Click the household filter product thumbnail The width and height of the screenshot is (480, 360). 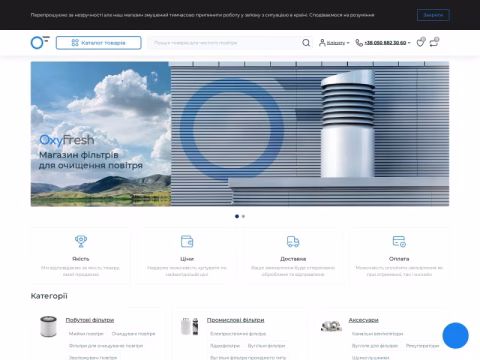pos(48,326)
